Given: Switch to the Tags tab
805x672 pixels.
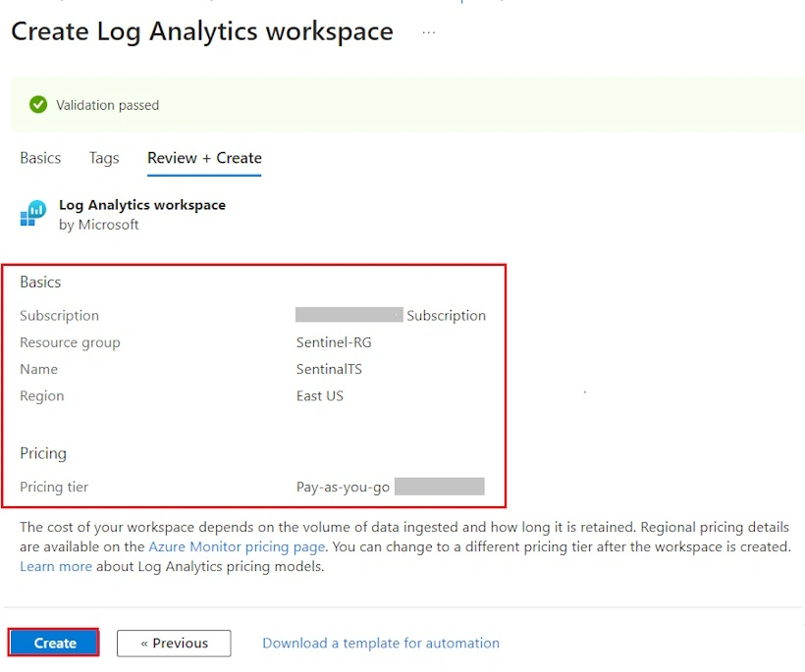Looking at the screenshot, I should point(104,158).
